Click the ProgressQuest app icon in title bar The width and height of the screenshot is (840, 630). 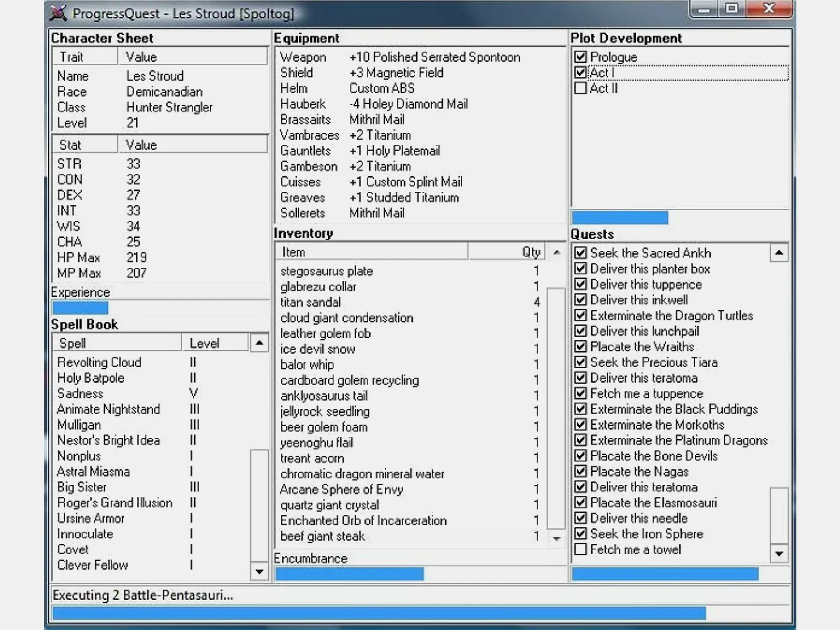(x=58, y=13)
